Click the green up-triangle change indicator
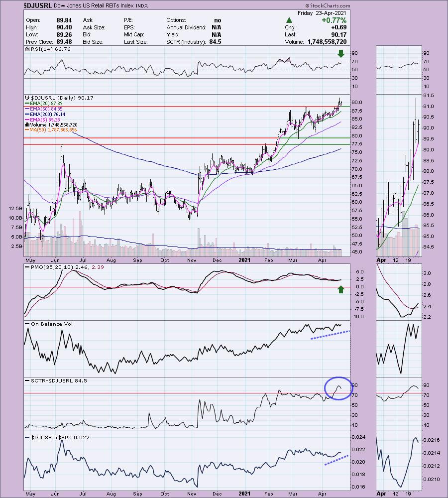448x498 pixels. 289,20
